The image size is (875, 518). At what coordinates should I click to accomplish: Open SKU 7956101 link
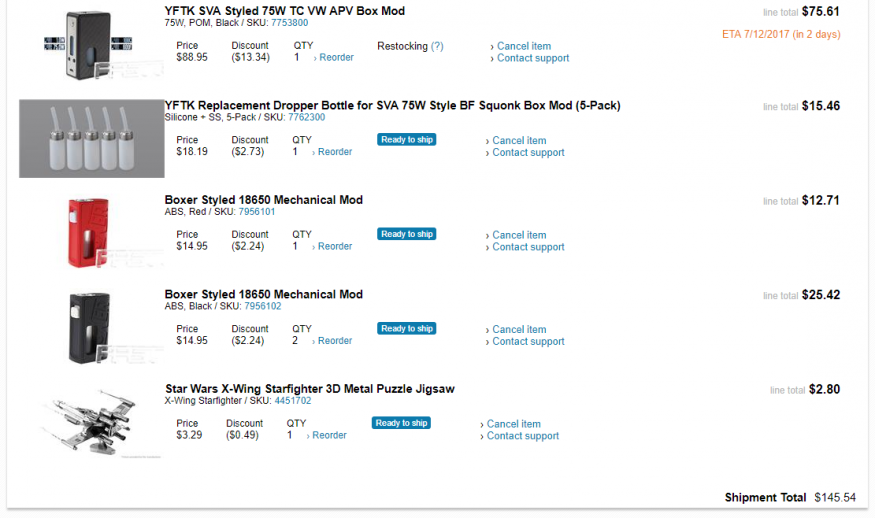257,212
